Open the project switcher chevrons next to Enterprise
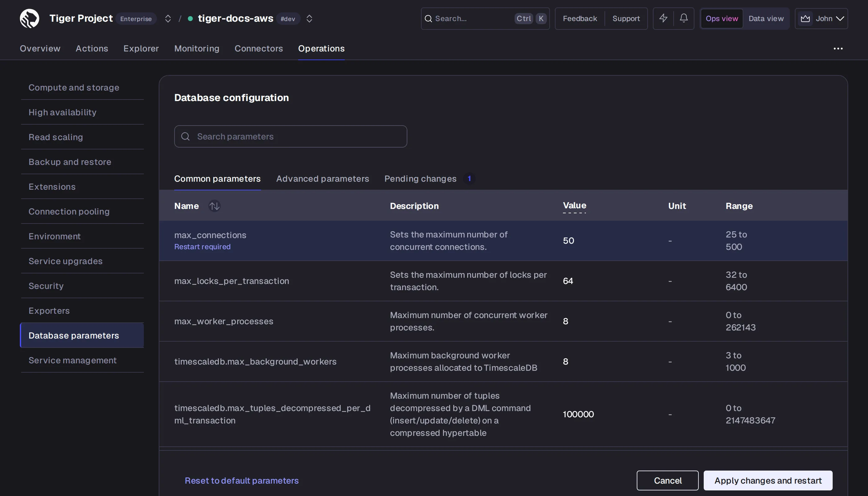 (168, 18)
